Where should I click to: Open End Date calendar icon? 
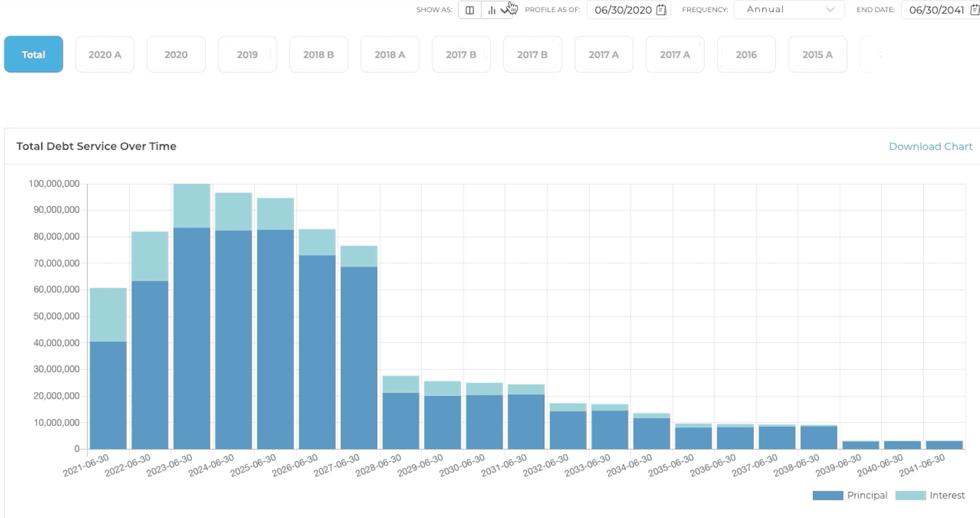975,10
